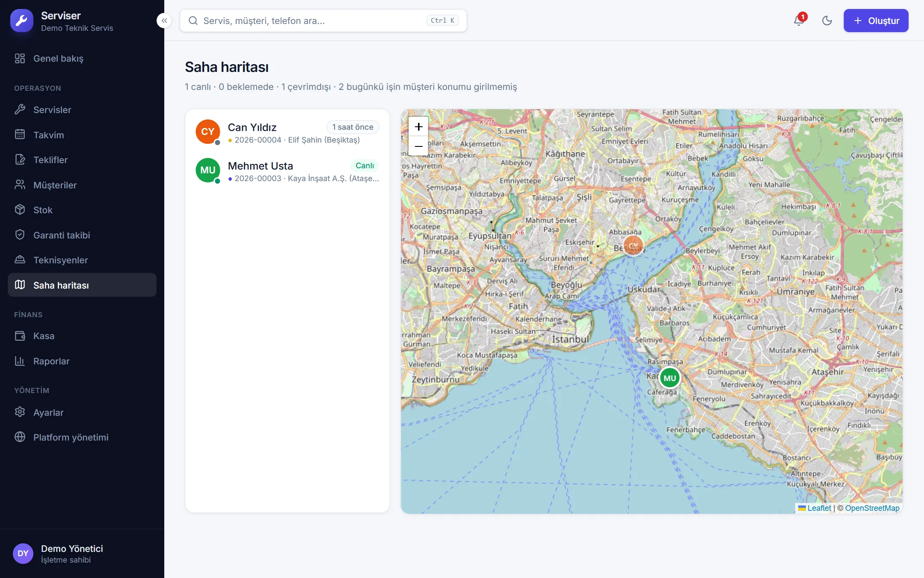This screenshot has width=924, height=578.
Task: Zoom out on the map
Action: [x=418, y=146]
